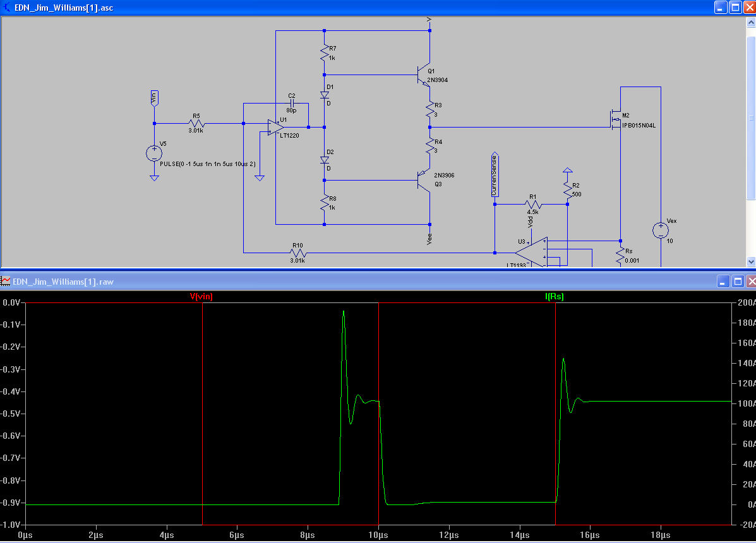Maximize the .raw waveform window

click(738, 282)
